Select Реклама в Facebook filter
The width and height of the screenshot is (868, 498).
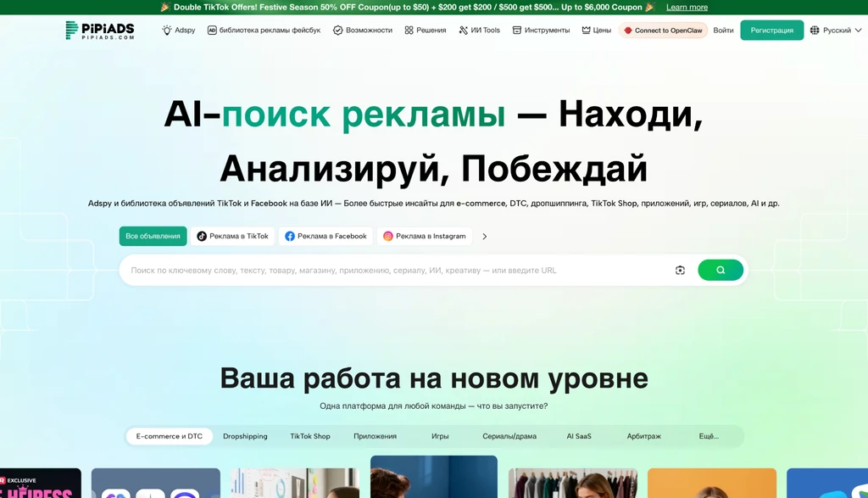point(325,236)
